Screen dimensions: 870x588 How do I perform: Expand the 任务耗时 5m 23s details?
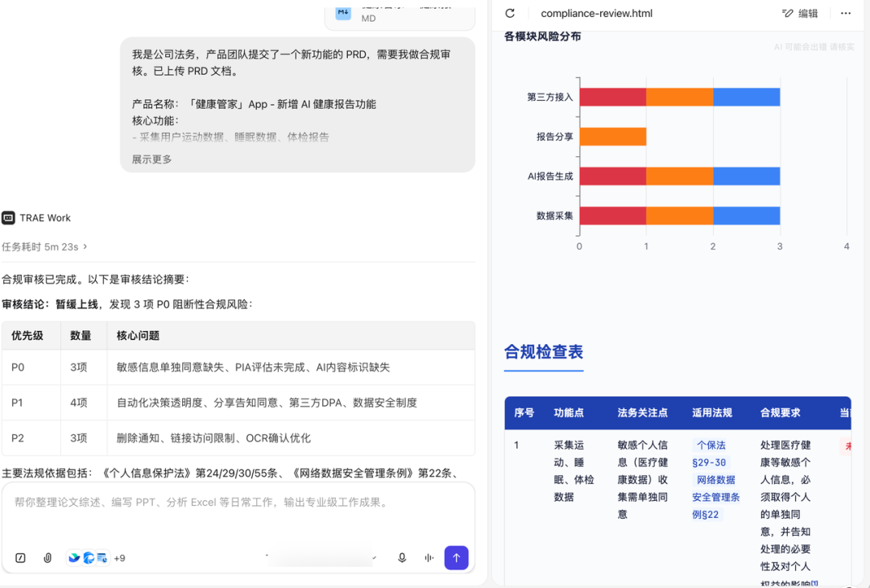44,246
